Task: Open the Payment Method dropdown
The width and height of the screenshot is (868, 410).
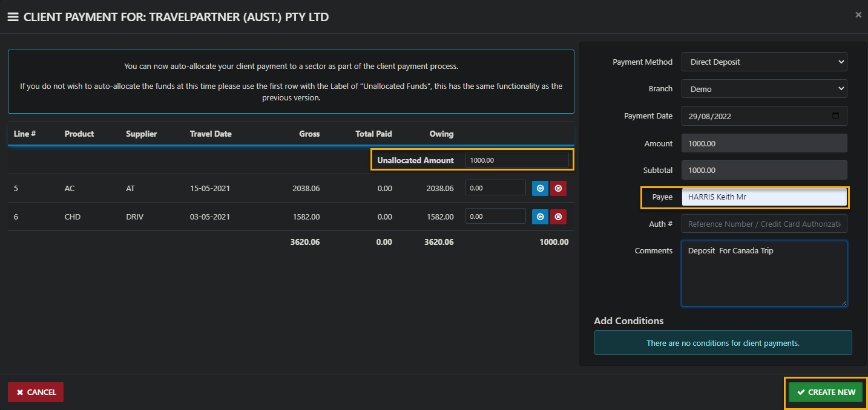Action: click(764, 62)
